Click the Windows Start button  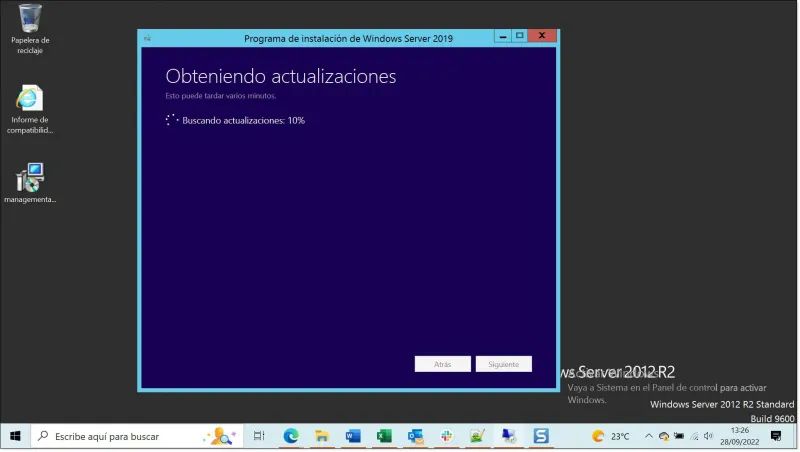pos(16,436)
